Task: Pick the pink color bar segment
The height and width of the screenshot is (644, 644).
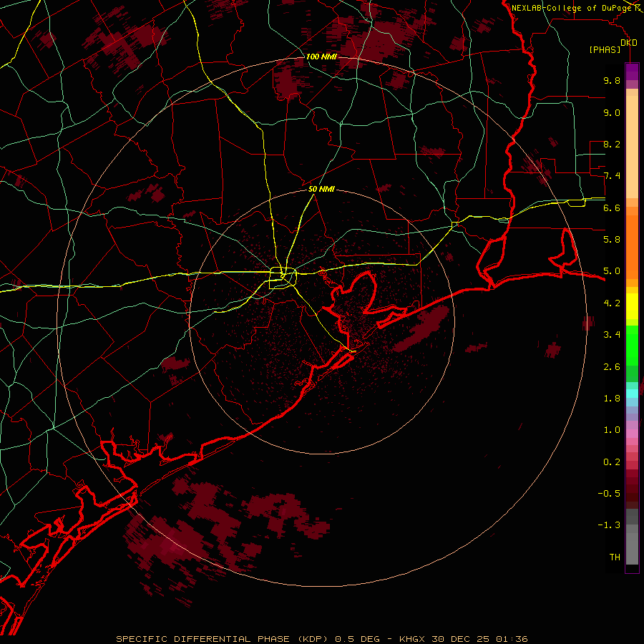Action: (x=632, y=434)
